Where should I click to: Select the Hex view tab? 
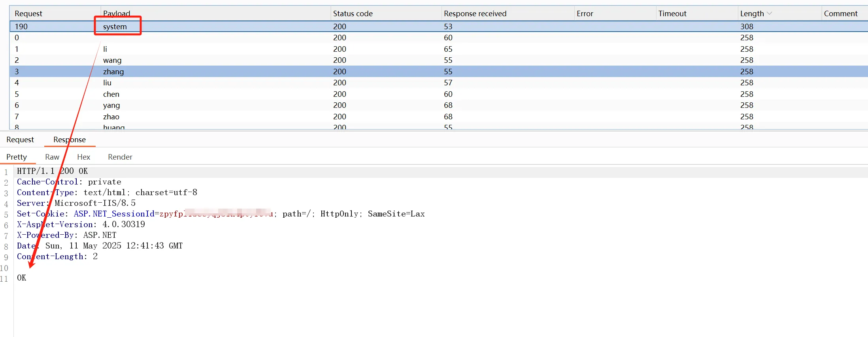(x=83, y=157)
